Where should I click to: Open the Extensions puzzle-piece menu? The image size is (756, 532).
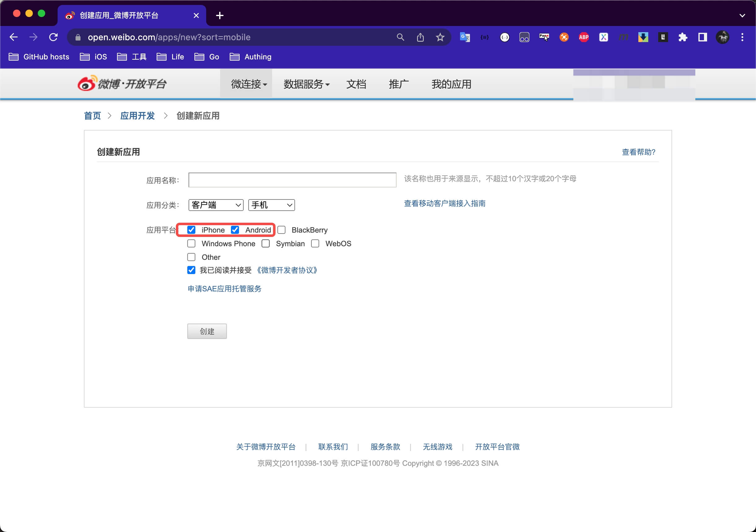[683, 37]
